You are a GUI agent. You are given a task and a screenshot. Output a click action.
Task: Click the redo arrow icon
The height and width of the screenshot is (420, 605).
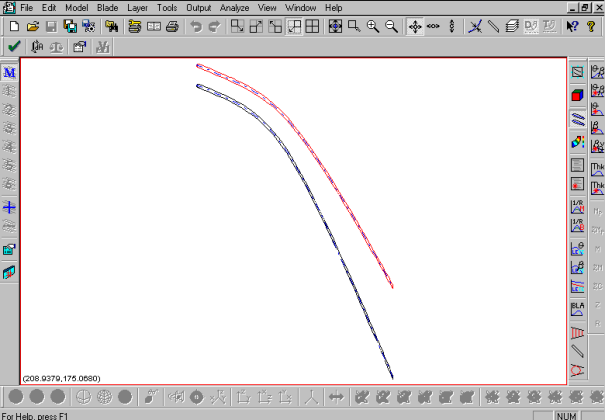click(x=215, y=26)
